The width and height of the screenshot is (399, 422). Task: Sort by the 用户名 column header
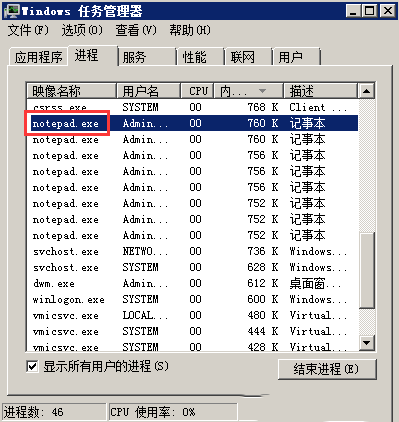click(148, 91)
